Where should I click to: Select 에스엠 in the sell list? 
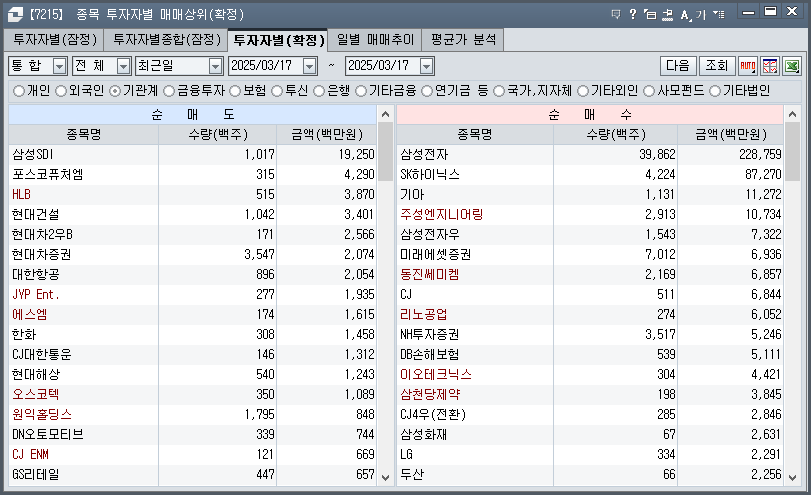tap(192, 314)
